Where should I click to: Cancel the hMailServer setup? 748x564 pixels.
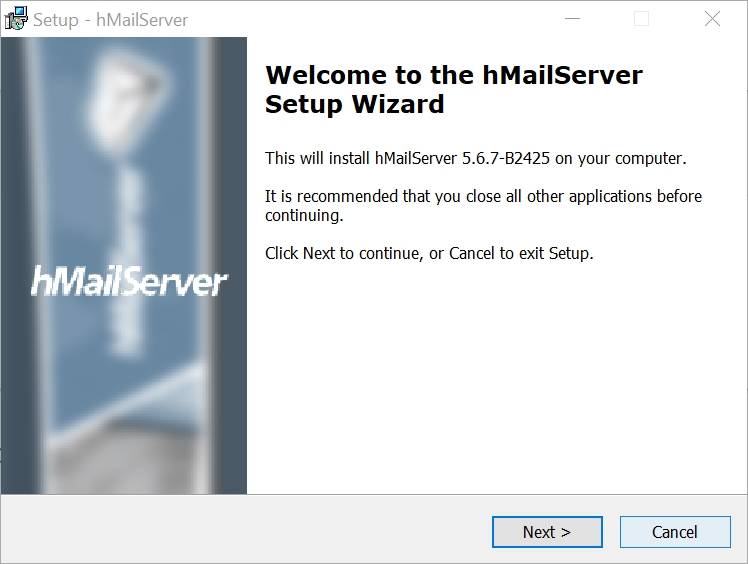(x=675, y=532)
